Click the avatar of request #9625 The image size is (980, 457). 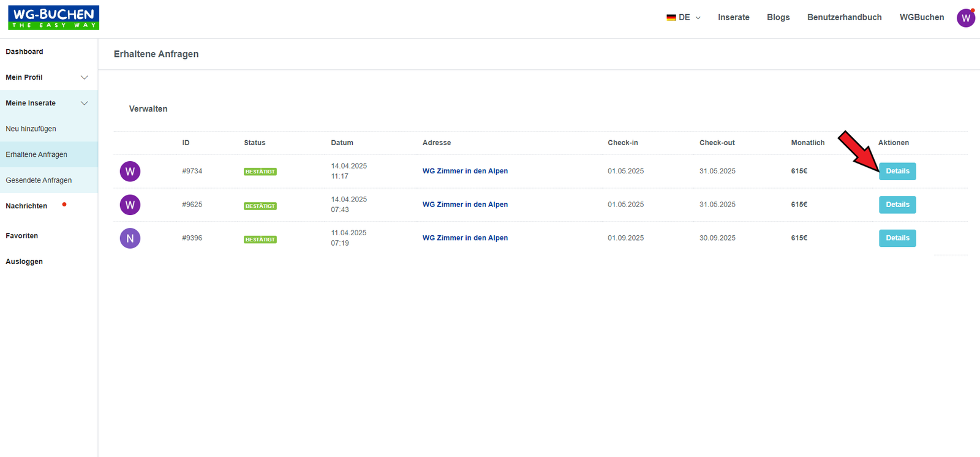click(130, 205)
